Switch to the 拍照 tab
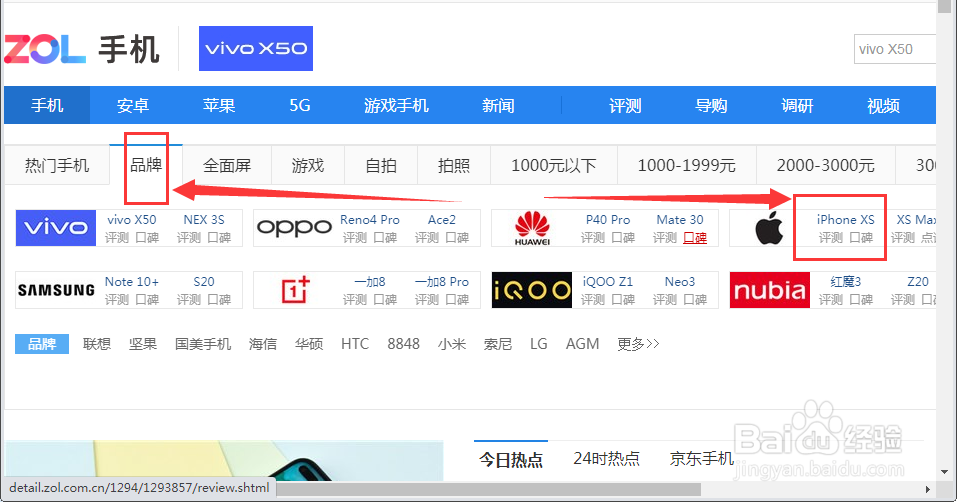Image resolution: width=957 pixels, height=502 pixels. click(453, 165)
